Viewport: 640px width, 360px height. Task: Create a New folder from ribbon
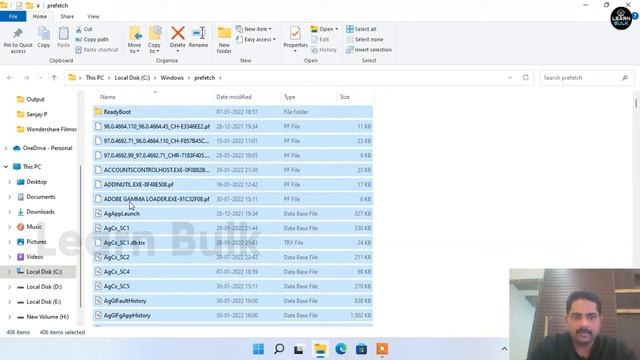point(224,40)
